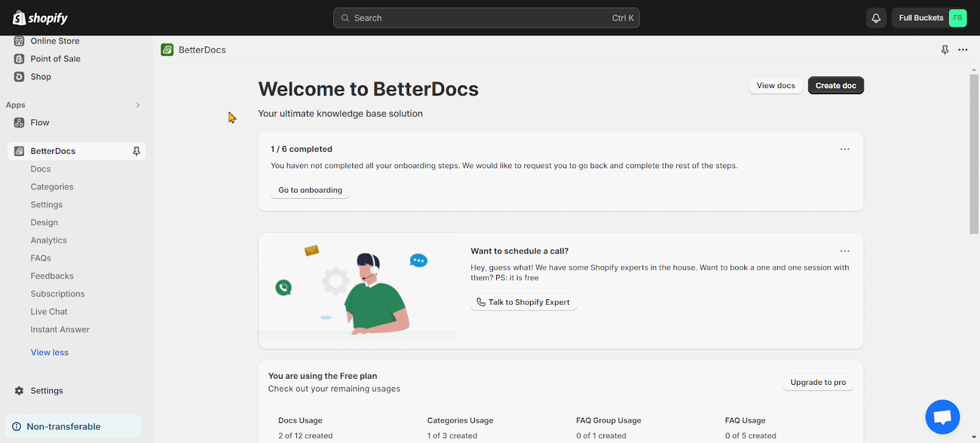Click the Flow app label
The image size is (980, 443).
(40, 122)
